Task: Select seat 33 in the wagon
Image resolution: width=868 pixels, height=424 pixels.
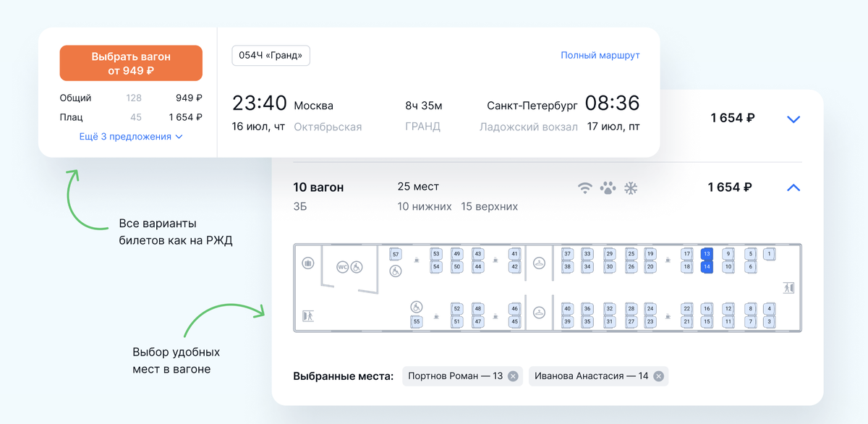Action: pos(587,254)
